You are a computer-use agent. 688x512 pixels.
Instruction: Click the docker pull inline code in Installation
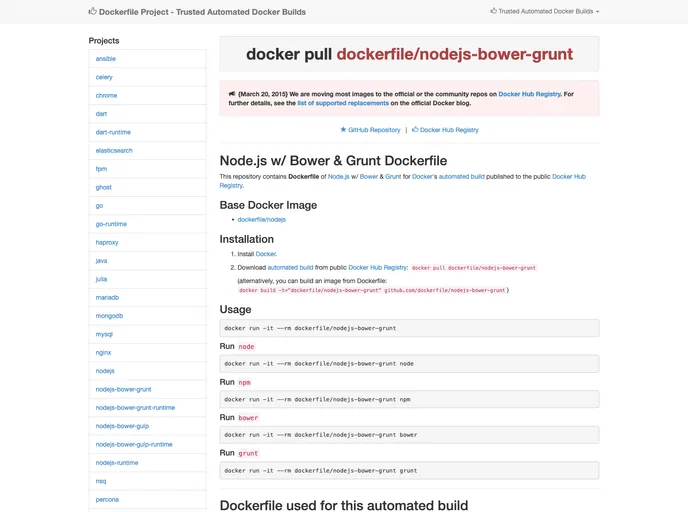(474, 268)
